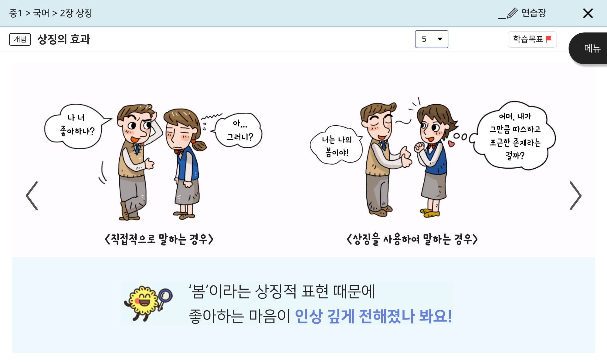Viewport: 607px width, 364px height.
Task: Click the caption 상징을 사용하여 말하는 경우
Action: click(x=412, y=239)
